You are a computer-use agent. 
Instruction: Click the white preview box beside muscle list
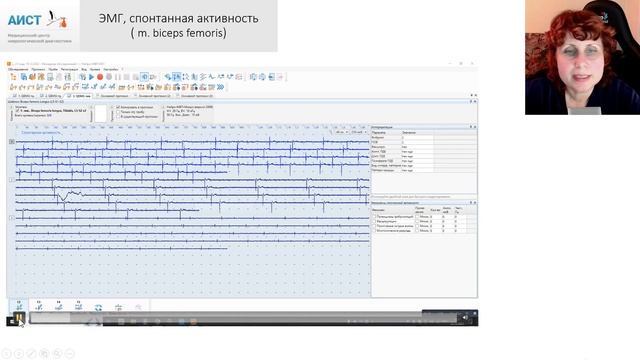(100, 113)
